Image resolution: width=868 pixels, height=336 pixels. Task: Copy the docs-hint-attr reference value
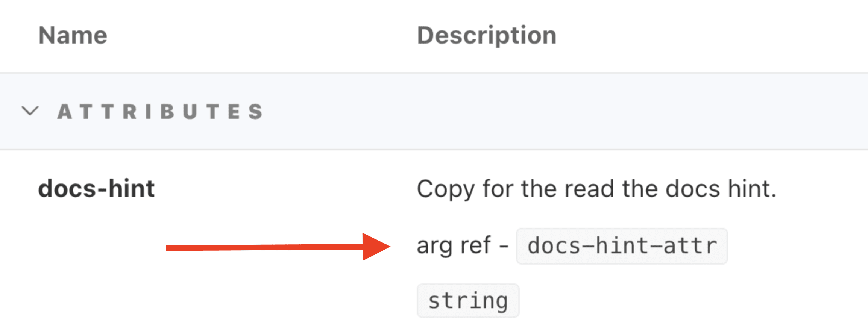click(x=621, y=246)
